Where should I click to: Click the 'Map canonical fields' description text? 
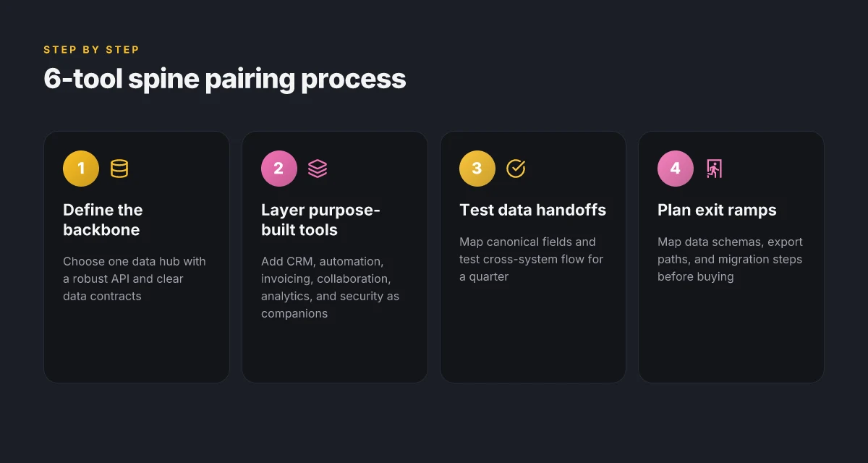tap(531, 259)
